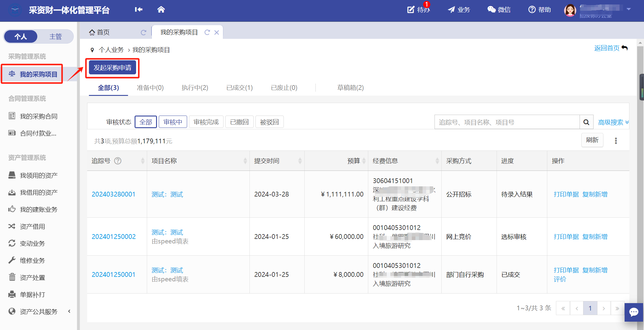The width and height of the screenshot is (644, 330).
Task: Expand 资产公共服务 sidebar chevron
Action: pos(69,311)
